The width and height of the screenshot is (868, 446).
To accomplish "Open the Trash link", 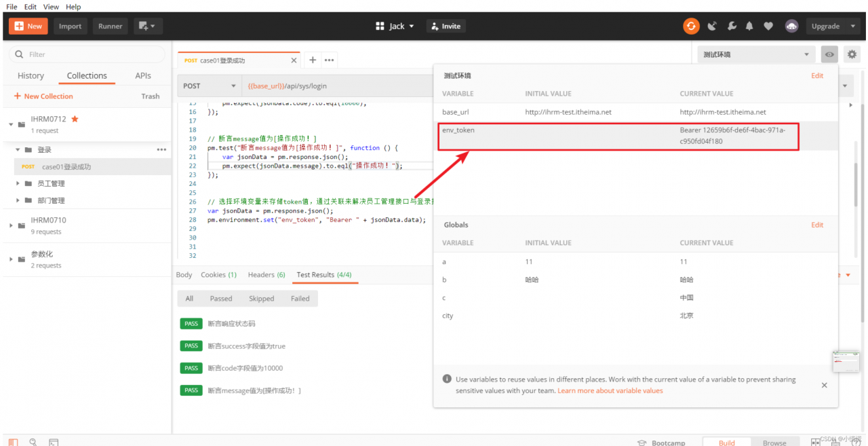I will 151,96.
